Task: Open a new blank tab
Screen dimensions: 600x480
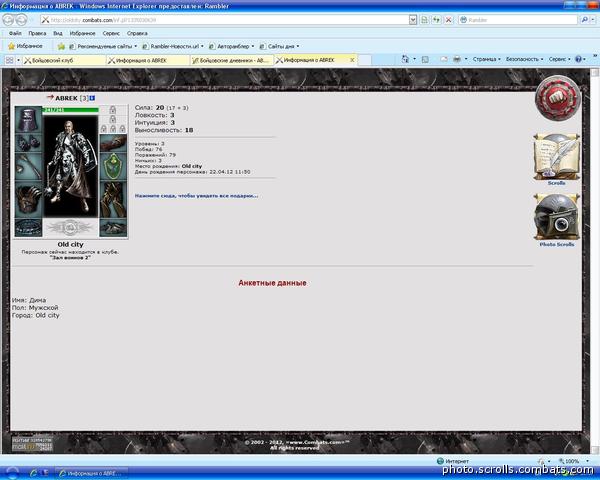Action: pos(365,60)
